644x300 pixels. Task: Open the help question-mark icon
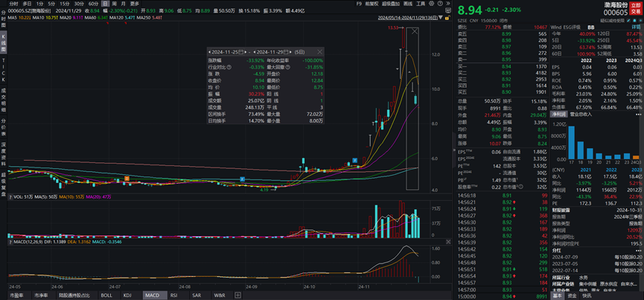click(440, 3)
